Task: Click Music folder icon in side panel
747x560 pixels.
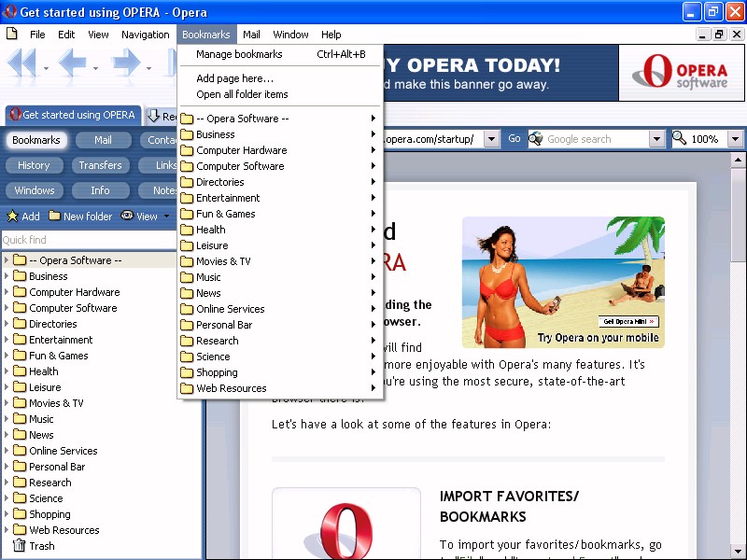Action: pos(20,418)
